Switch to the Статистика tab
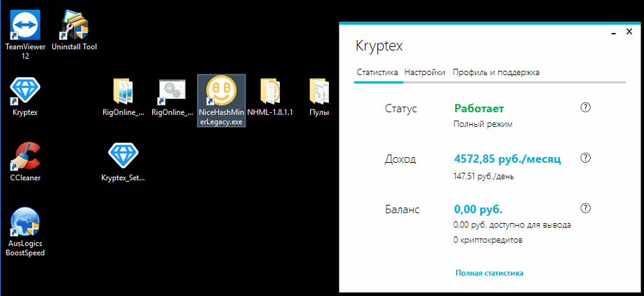The height and width of the screenshot is (296, 644). pos(377,72)
